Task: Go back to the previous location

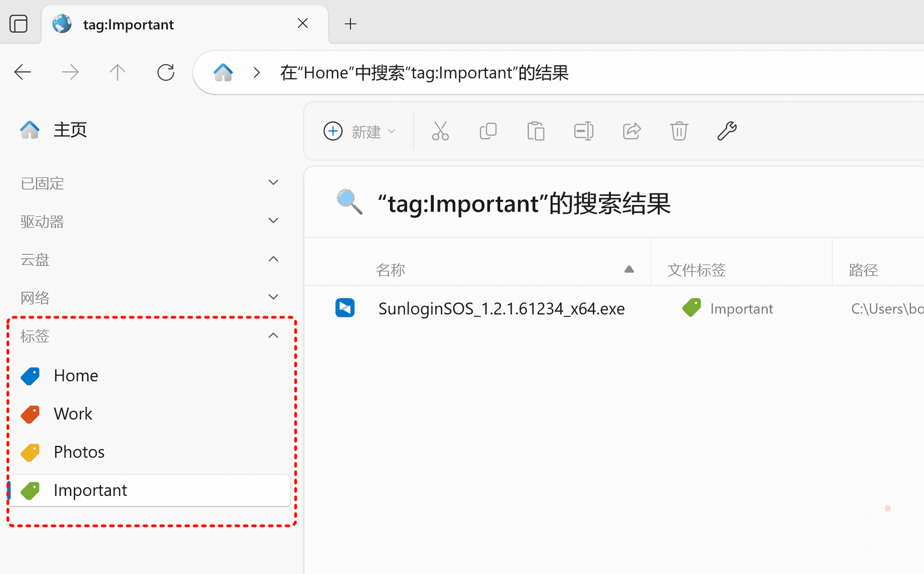Action: point(23,73)
